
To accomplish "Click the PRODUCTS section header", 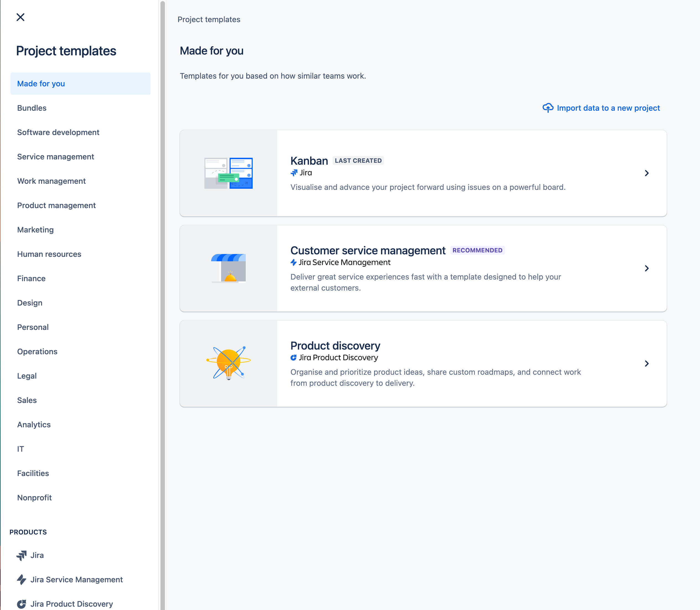I will pyautogui.click(x=28, y=532).
